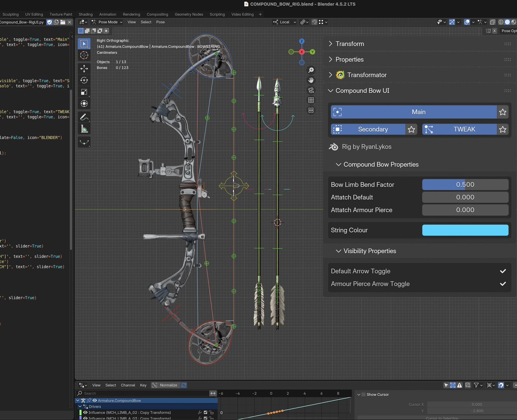The width and height of the screenshot is (517, 420).
Task: Switch to the Shading workspace tab
Action: coord(86,14)
